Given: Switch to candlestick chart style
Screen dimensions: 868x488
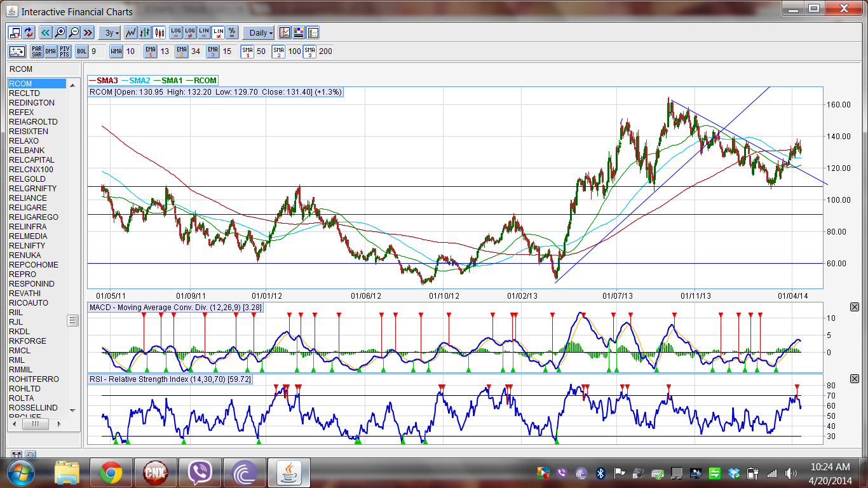Looking at the screenshot, I should [159, 32].
